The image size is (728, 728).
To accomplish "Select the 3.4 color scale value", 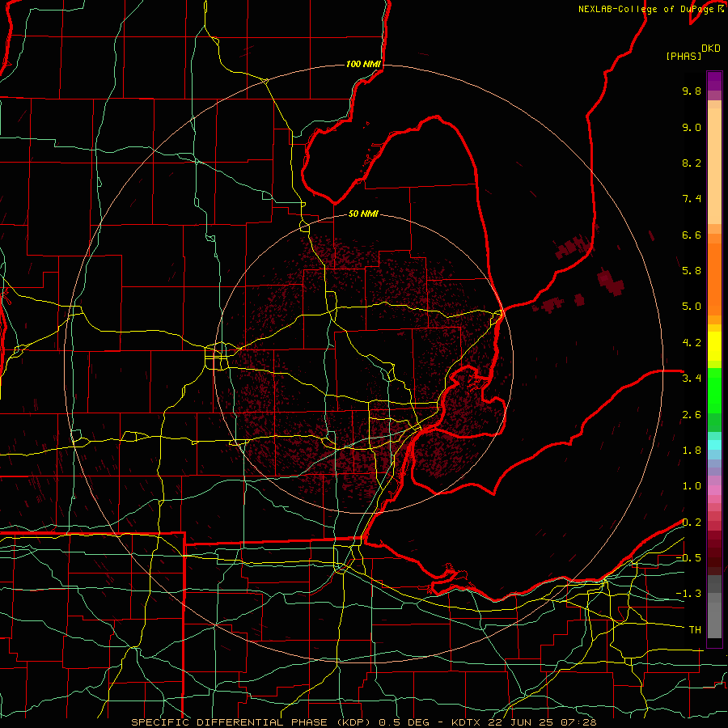I will [x=692, y=379].
